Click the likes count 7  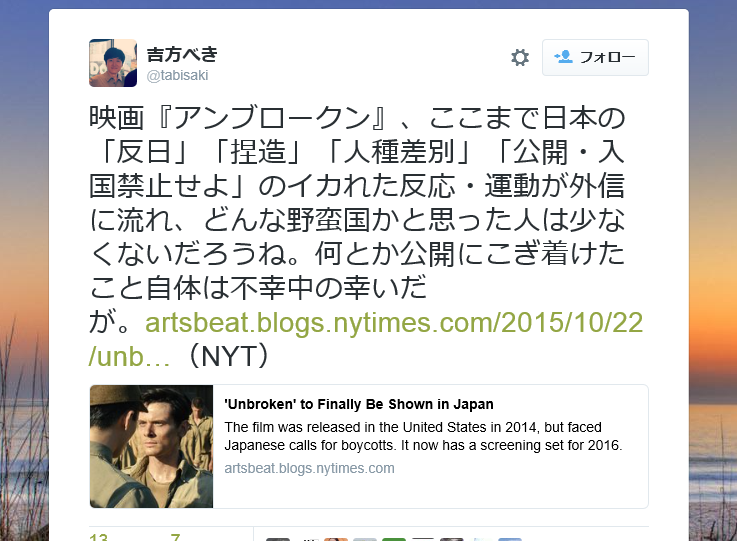[x=175, y=537]
